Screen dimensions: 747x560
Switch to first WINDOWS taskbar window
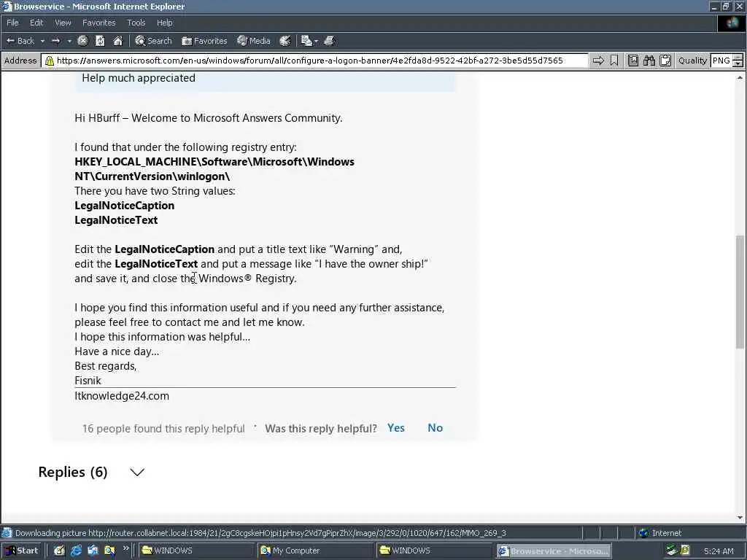coord(196,551)
